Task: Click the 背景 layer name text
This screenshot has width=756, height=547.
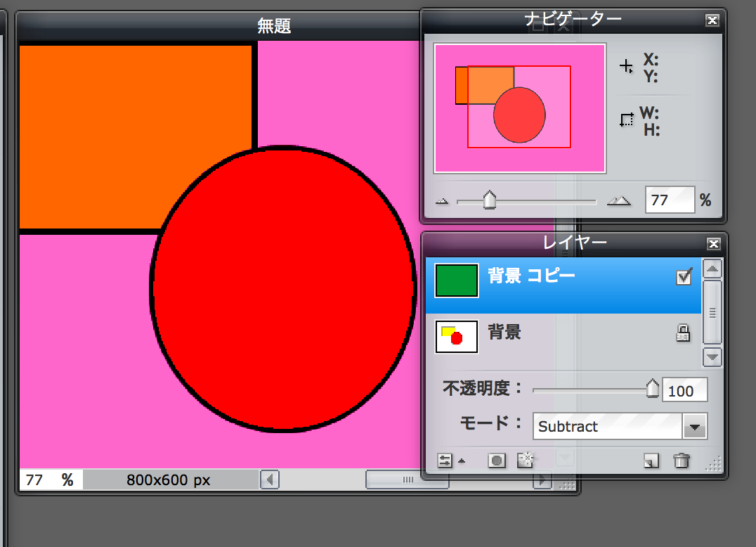Action: (x=504, y=333)
